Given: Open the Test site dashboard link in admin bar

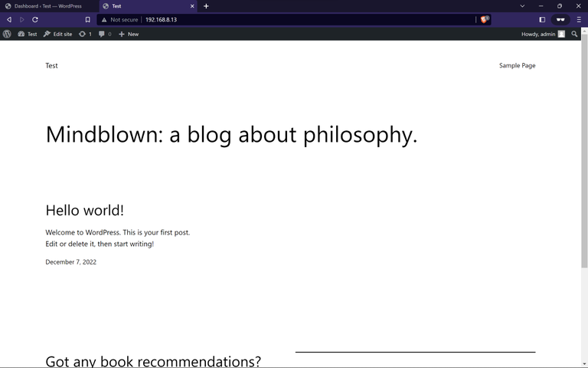Looking at the screenshot, I should tap(28, 34).
